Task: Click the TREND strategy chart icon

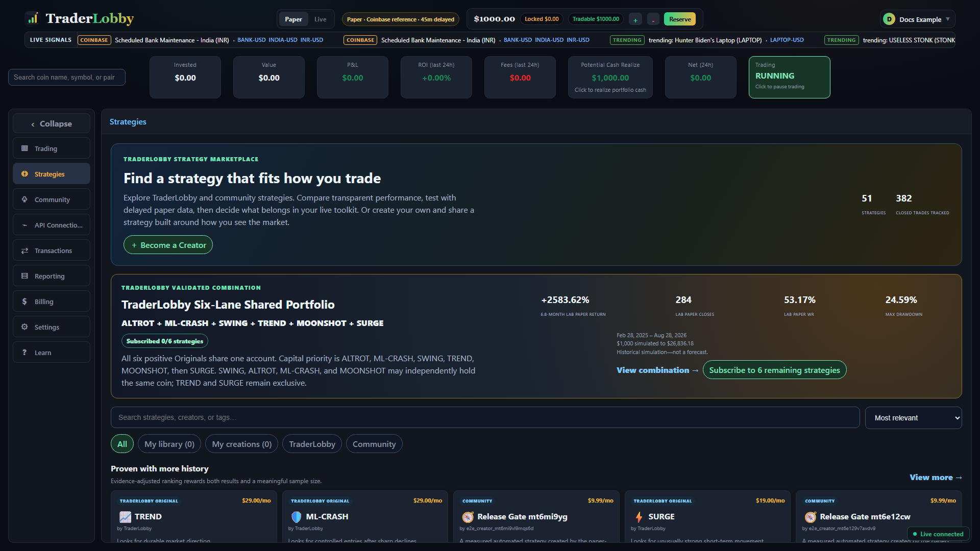Action: (x=125, y=517)
